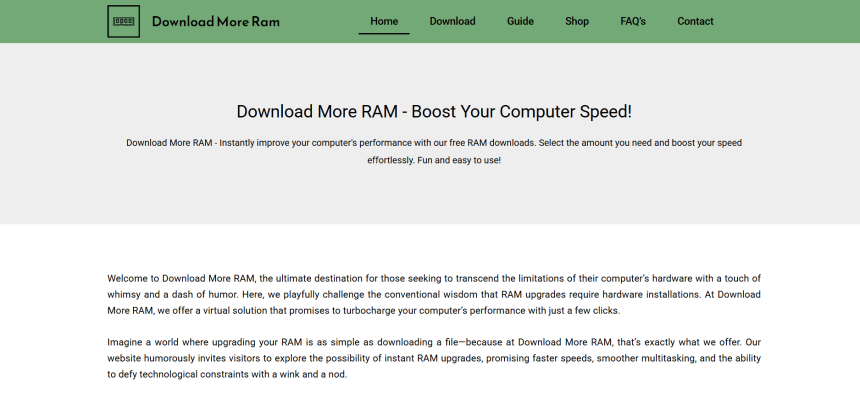Click the RAM chip logo icon
Image resolution: width=860 pixels, height=400 pixels.
pos(123,21)
